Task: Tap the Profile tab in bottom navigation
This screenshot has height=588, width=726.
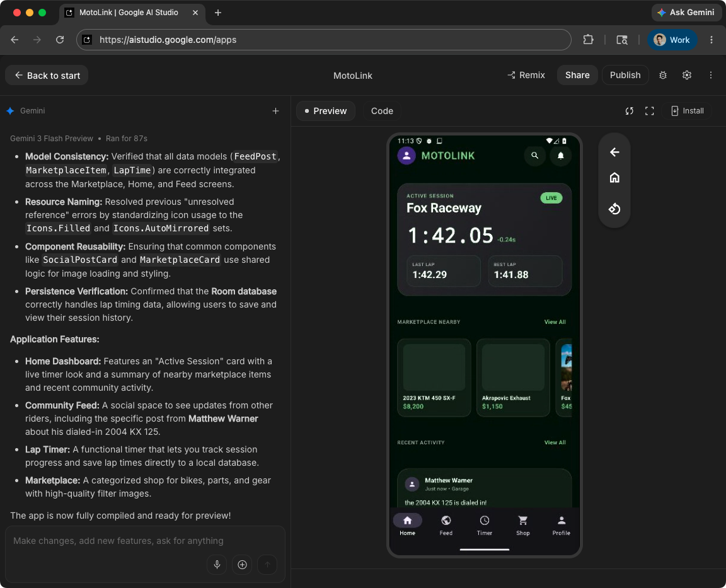Action: pos(561,525)
